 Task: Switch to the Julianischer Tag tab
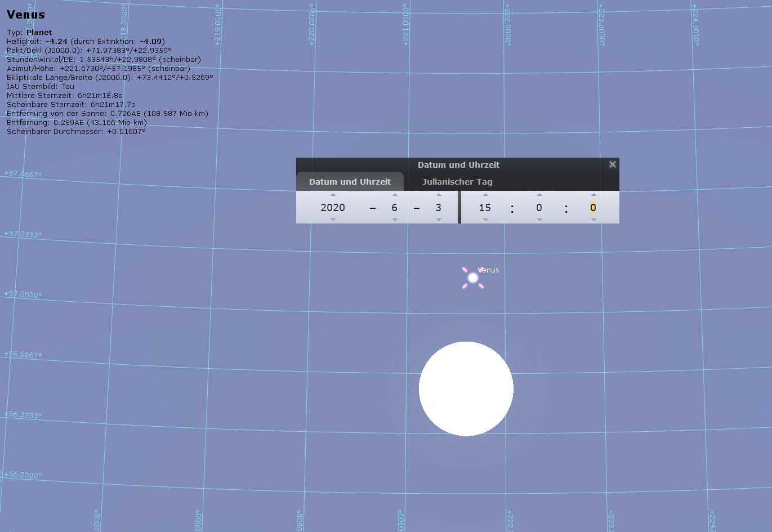coord(457,182)
